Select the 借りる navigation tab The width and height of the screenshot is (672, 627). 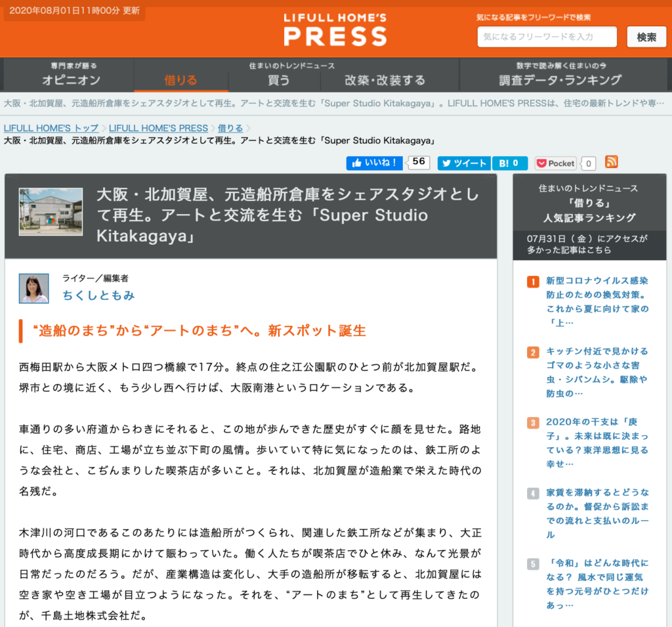[x=180, y=75]
